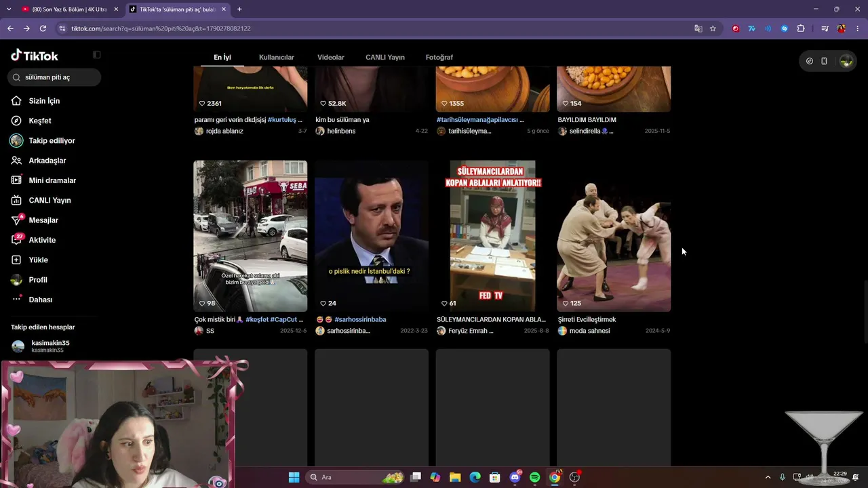Image resolution: width=868 pixels, height=488 pixels.
Task: Open Mesajlar inbox icon
Action: coord(16,220)
